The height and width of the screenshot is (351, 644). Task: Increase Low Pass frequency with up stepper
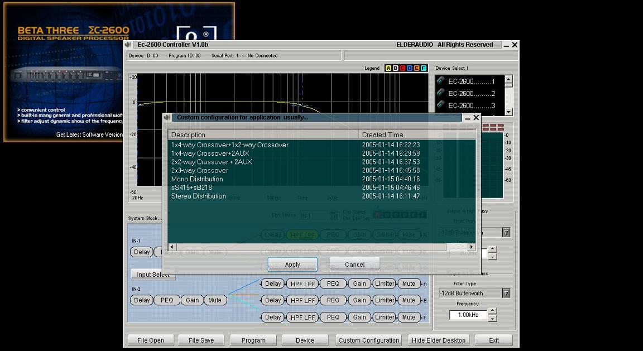[493, 311]
